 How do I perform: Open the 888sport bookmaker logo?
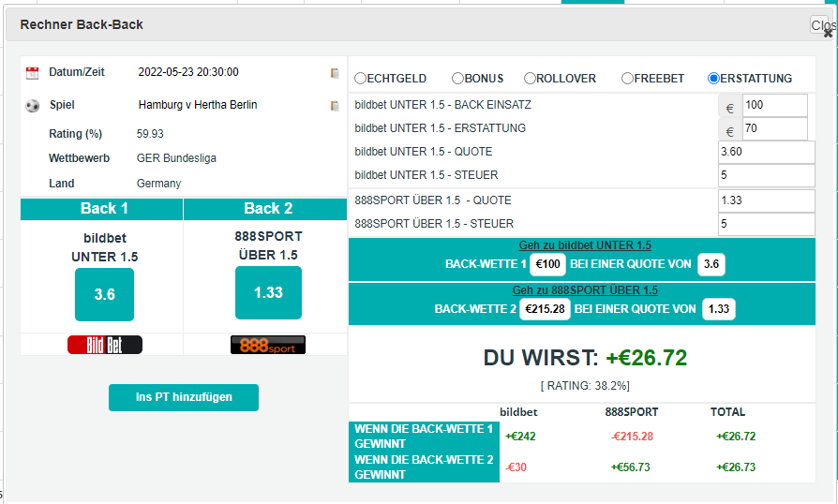click(x=268, y=345)
